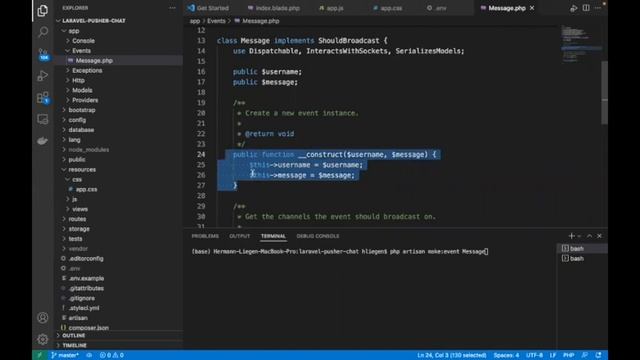This screenshot has height=360, width=640.
Task: Collapse the Events folder
Action: coord(81,51)
